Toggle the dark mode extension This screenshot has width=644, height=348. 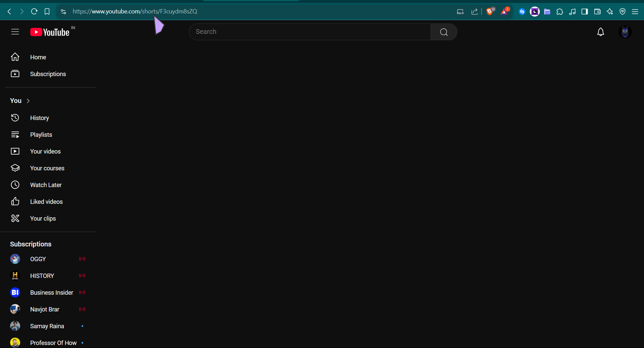pos(535,11)
